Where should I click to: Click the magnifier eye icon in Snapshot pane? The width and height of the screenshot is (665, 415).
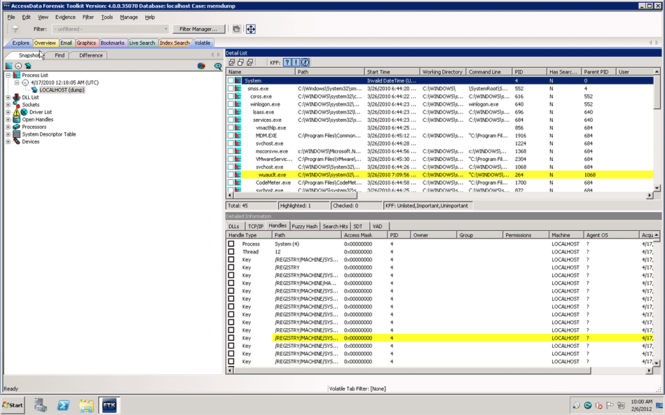(x=218, y=66)
